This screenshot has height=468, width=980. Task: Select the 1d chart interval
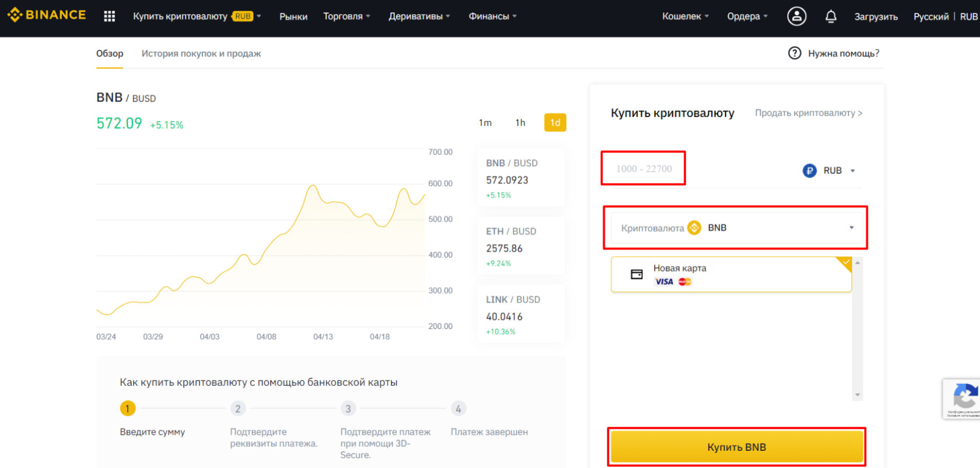coord(555,123)
